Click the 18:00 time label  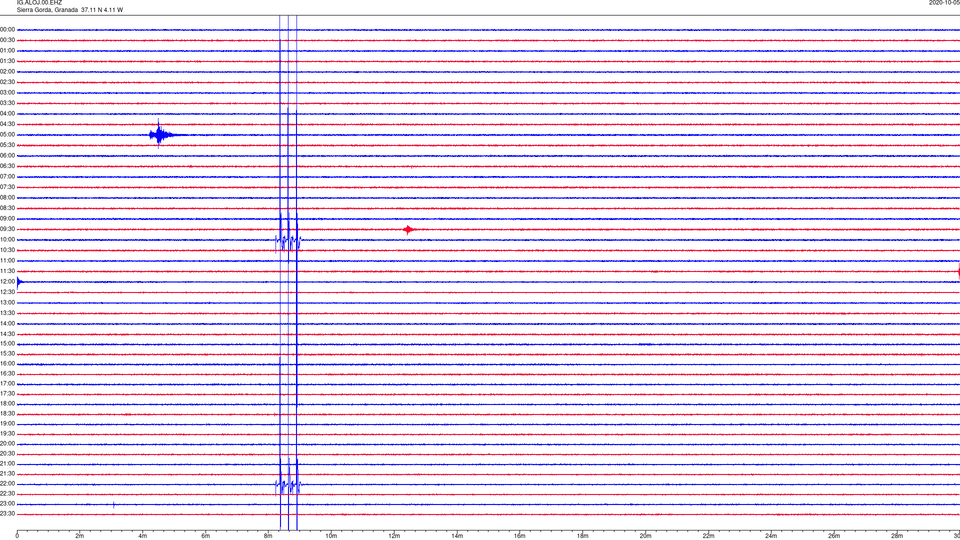pyautogui.click(x=7, y=404)
